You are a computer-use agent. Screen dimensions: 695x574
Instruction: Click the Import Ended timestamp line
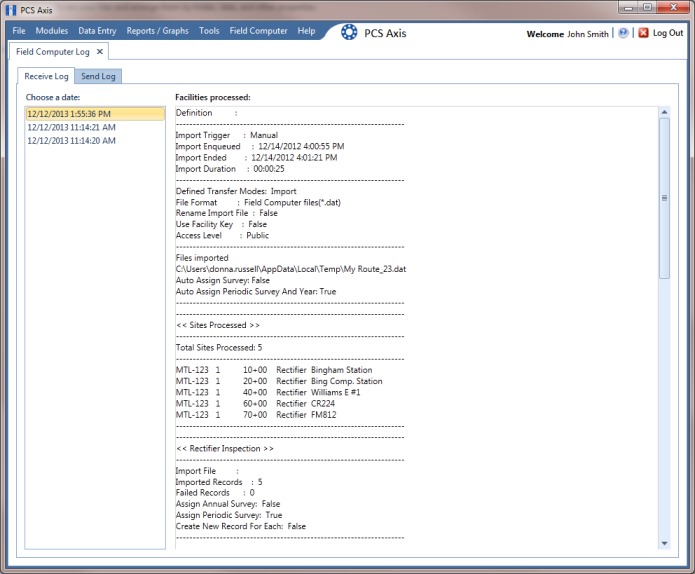coord(256,157)
